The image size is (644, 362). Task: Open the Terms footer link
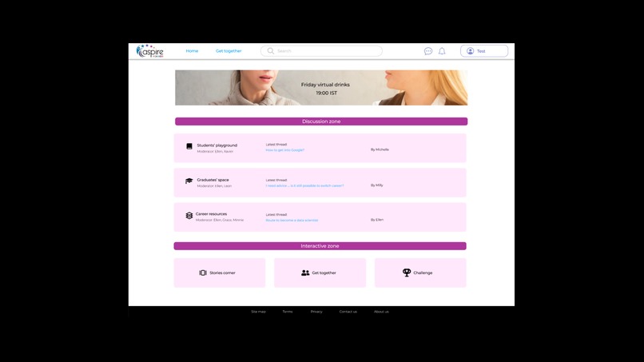pyautogui.click(x=288, y=312)
